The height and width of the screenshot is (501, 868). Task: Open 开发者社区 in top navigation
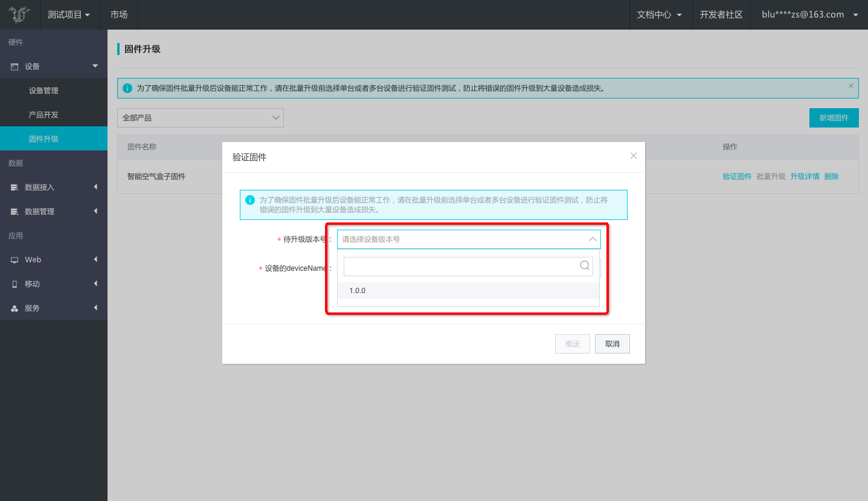[x=721, y=15]
